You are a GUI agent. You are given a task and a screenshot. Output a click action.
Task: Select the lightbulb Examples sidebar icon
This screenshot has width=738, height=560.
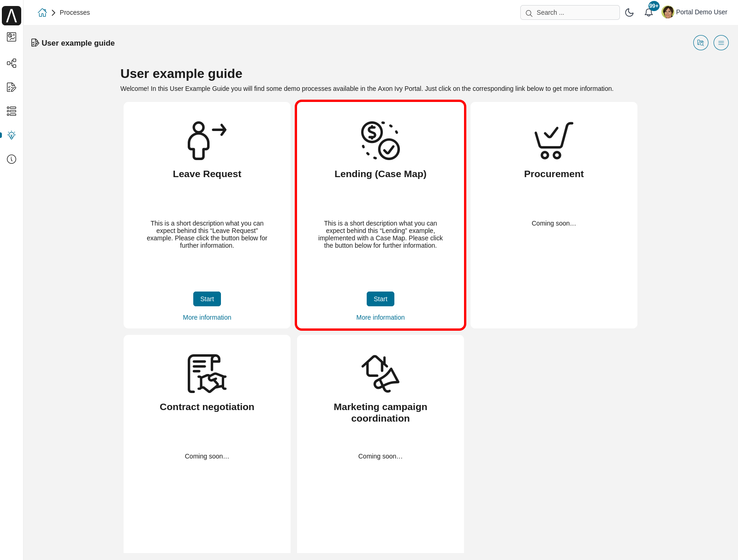tap(11, 135)
